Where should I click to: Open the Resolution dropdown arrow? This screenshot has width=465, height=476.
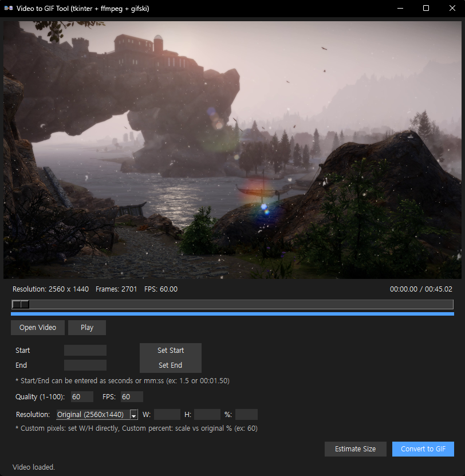pos(133,414)
